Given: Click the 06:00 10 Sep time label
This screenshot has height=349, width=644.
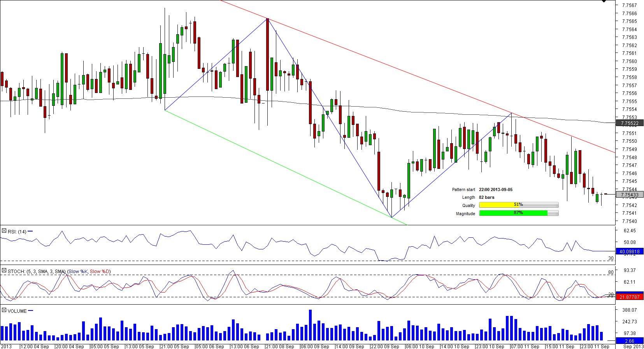Looking at the screenshot, I should click(x=420, y=347).
